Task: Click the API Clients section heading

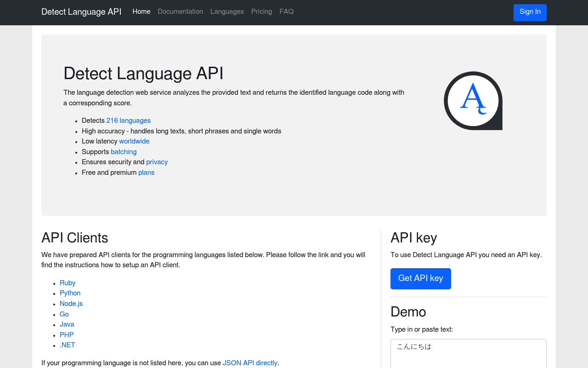Action: (75, 238)
